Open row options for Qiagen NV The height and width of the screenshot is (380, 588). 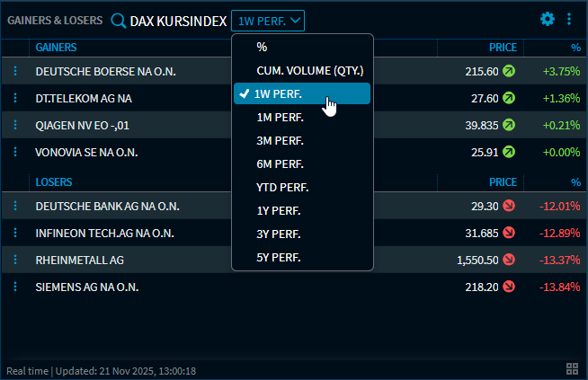tap(15, 125)
